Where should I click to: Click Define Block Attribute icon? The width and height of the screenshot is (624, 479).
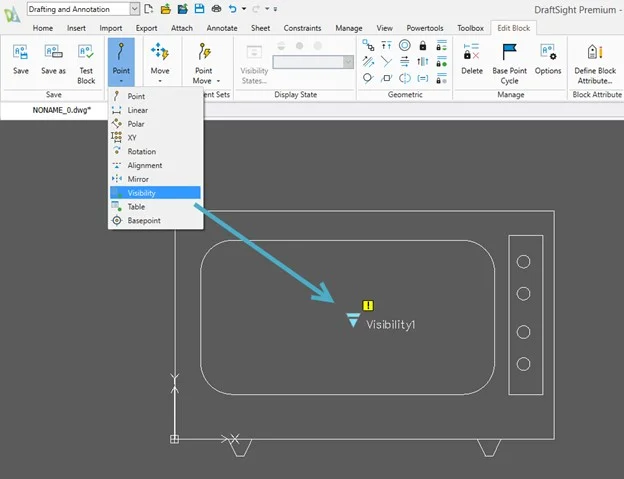tap(595, 52)
